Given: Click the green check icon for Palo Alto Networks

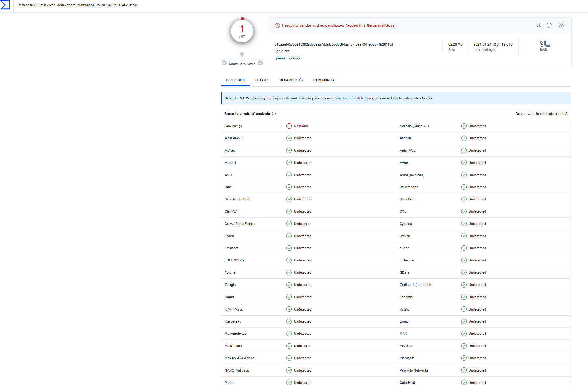Looking at the screenshot, I should pyautogui.click(x=464, y=371).
